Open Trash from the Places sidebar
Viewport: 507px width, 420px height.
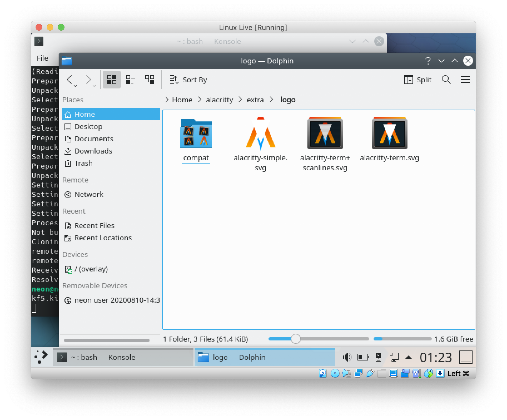[83, 163]
